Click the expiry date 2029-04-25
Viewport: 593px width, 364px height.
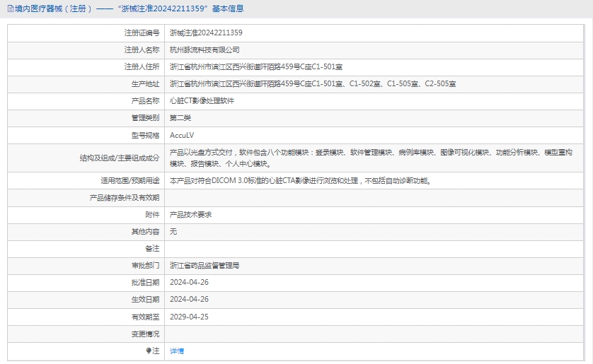(190, 317)
